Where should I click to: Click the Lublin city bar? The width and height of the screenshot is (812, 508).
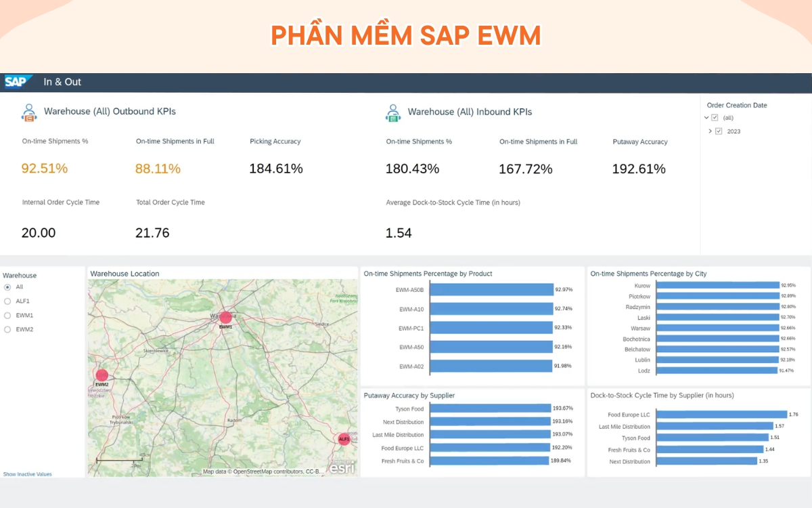point(717,360)
